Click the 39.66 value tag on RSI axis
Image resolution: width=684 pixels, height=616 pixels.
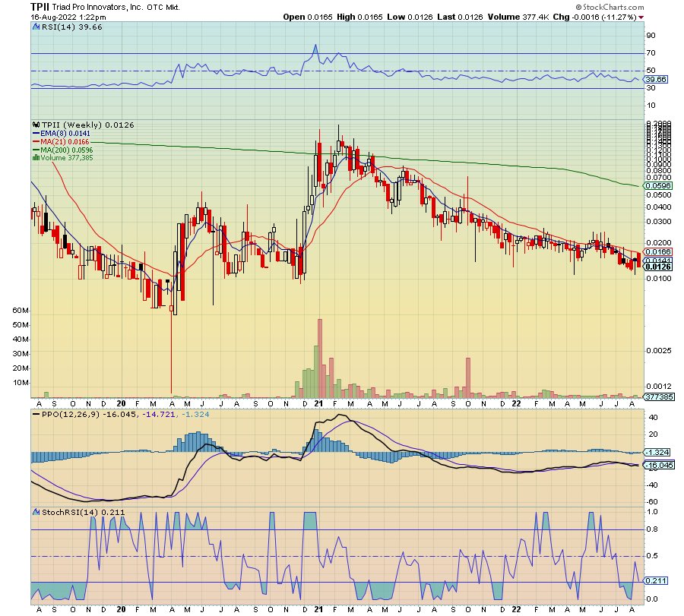tap(656, 79)
